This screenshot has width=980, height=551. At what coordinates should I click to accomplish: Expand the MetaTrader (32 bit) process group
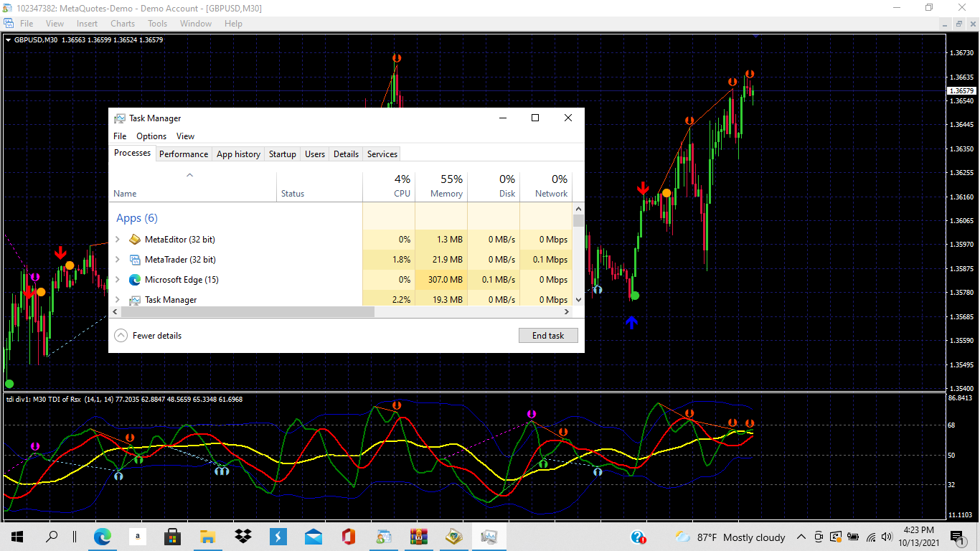[x=118, y=260]
